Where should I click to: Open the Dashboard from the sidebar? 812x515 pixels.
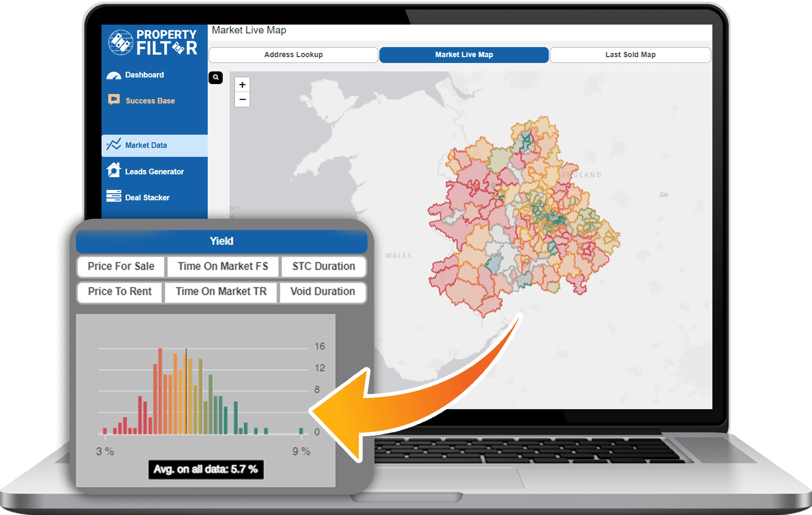(144, 75)
